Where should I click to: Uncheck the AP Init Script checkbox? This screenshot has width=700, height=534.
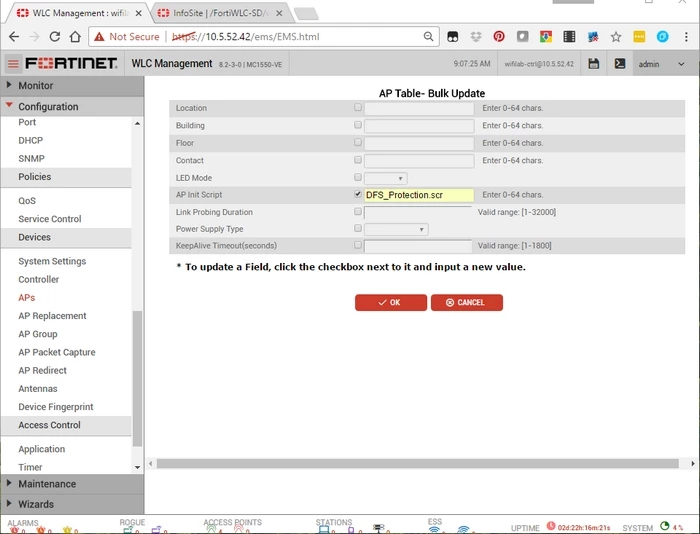[358, 194]
